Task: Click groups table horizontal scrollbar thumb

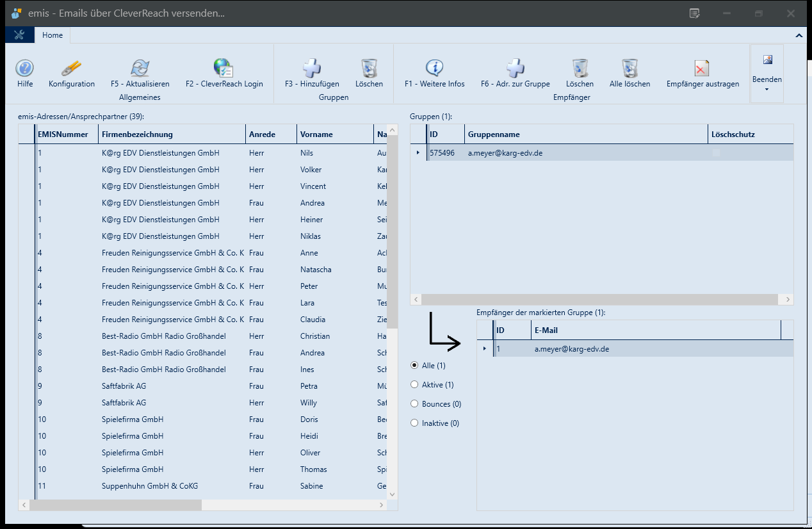Action: coord(599,299)
